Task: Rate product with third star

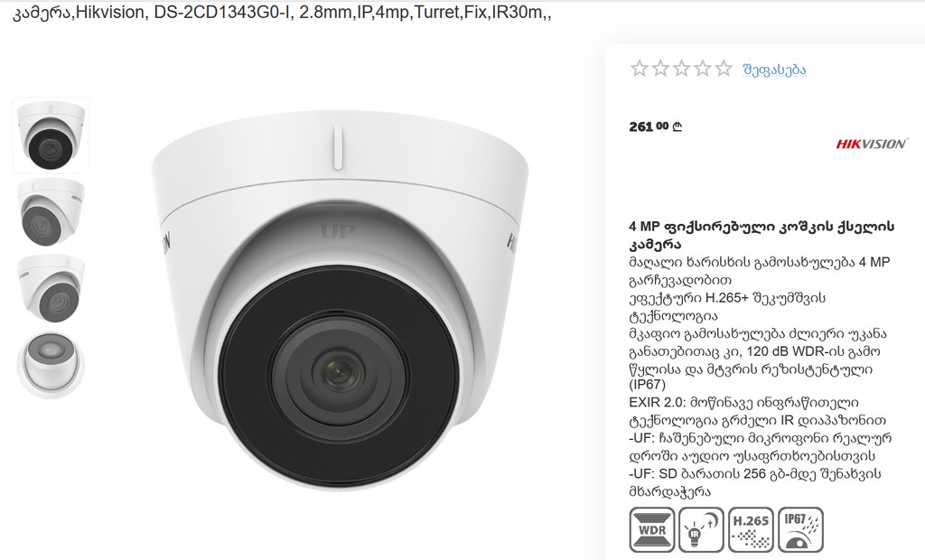Action: point(681,69)
